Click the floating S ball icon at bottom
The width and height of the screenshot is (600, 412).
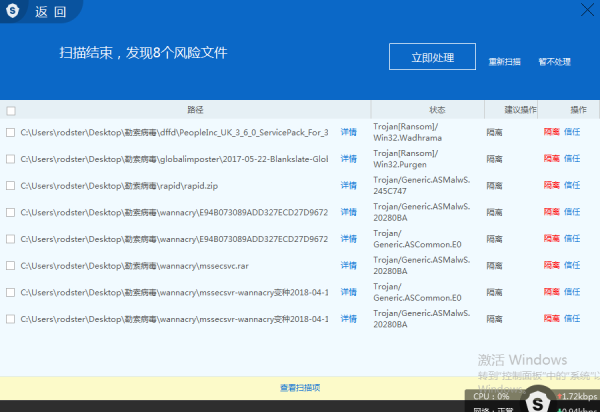coord(536,404)
